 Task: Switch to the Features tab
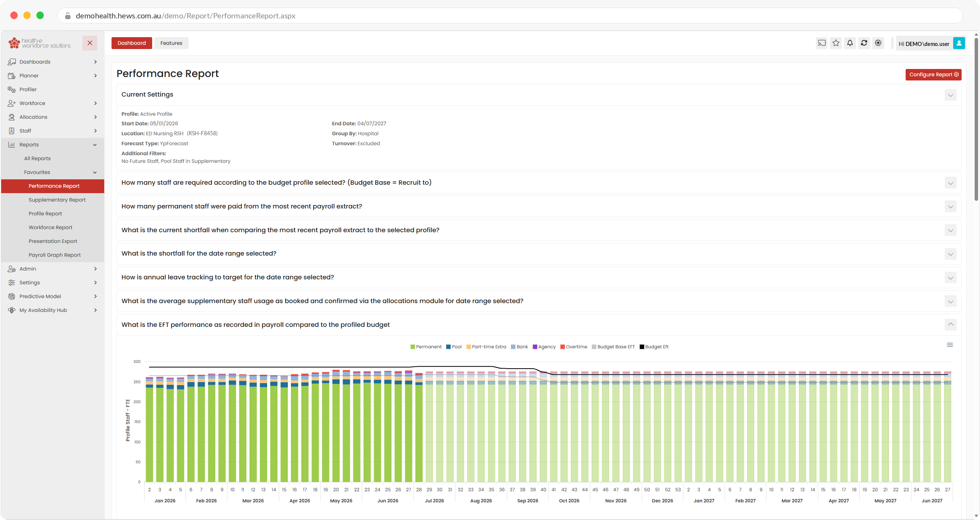(171, 43)
